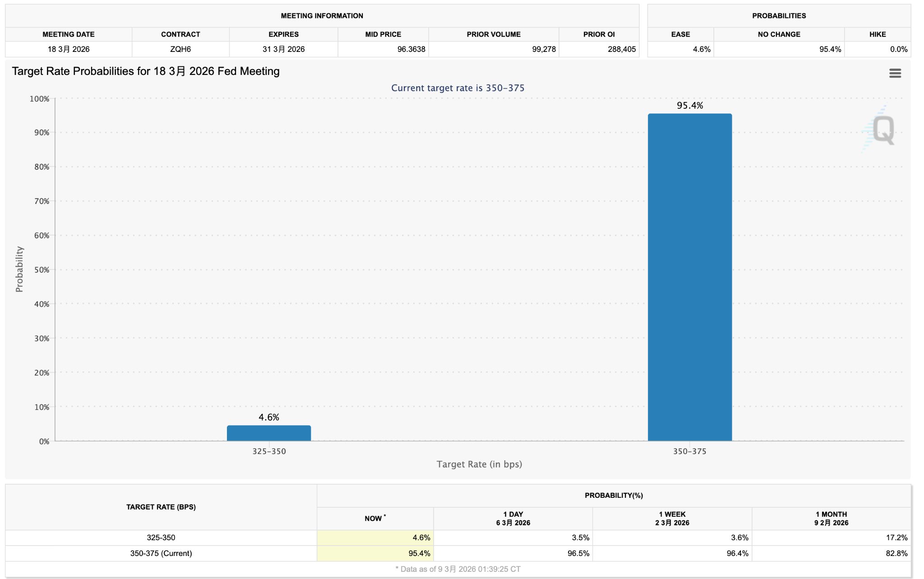Click the 1 DAY 6 3月 2026 header
The width and height of the screenshot is (924, 579).
tap(513, 519)
